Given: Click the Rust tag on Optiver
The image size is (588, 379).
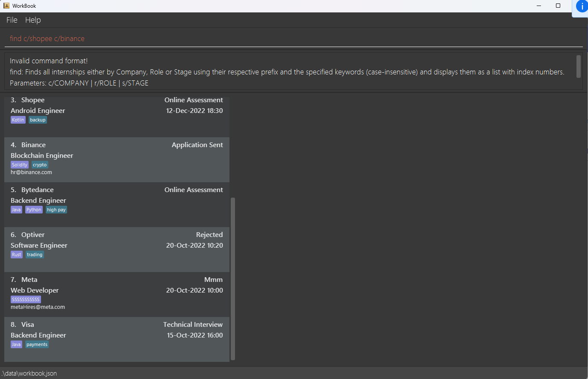Looking at the screenshot, I should click(17, 255).
